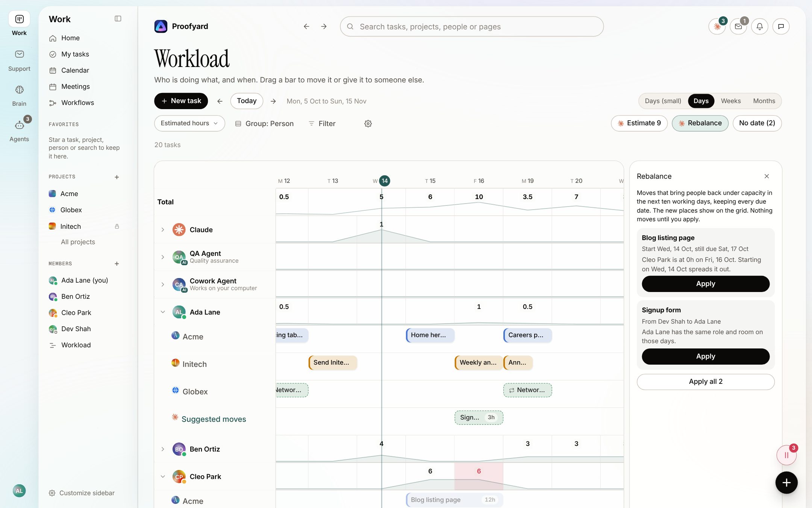Go back using header left arrow
Image resolution: width=812 pixels, height=508 pixels.
point(306,26)
